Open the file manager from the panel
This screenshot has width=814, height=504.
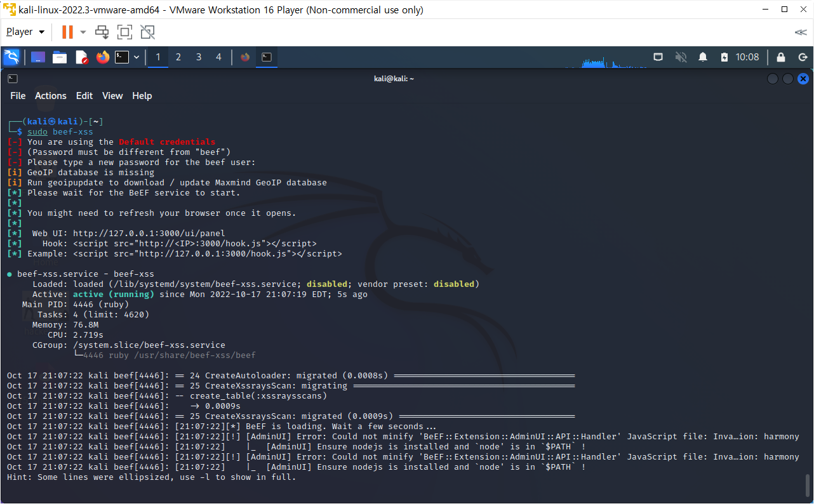pos(60,57)
